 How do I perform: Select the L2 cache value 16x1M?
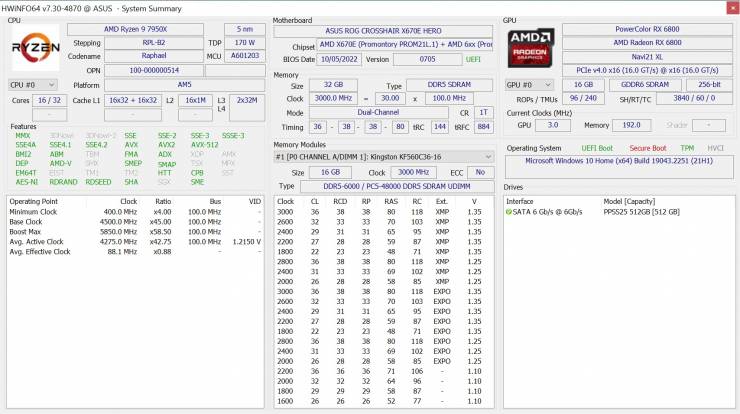coord(195,101)
